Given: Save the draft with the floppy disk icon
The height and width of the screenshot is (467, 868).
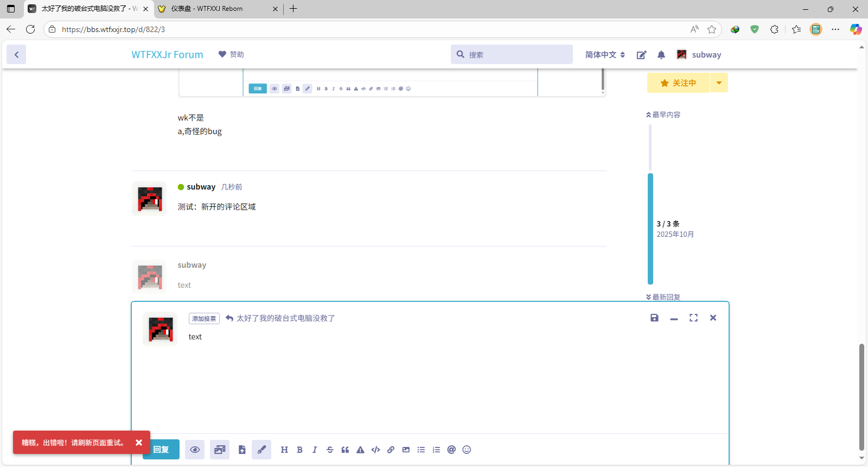Looking at the screenshot, I should (654, 318).
